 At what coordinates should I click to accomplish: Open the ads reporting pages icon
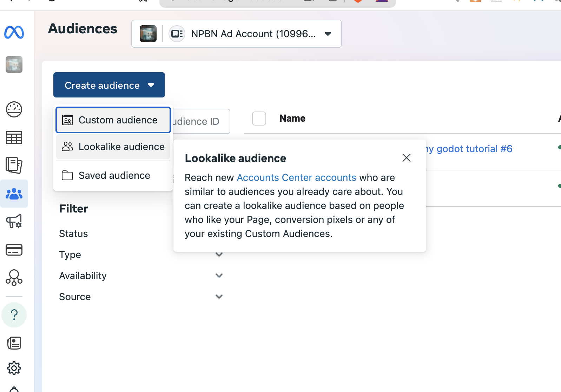[x=14, y=165]
